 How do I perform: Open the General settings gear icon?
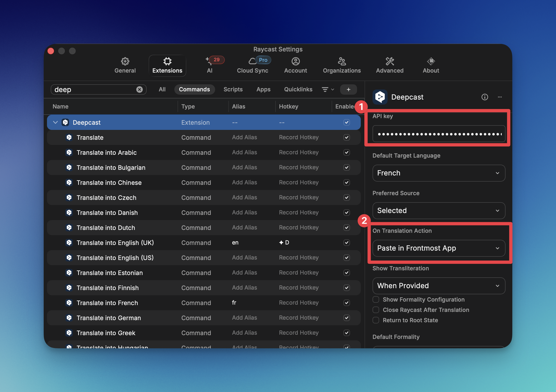125,61
